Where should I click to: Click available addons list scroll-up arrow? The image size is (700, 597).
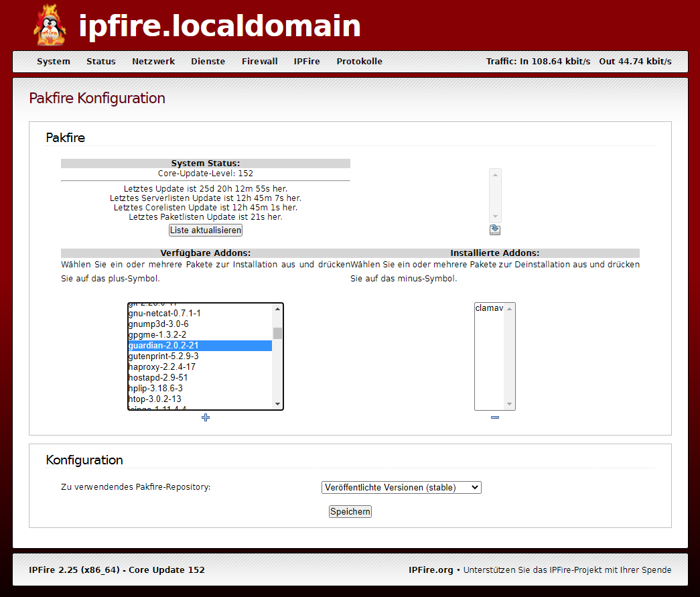pos(278,309)
